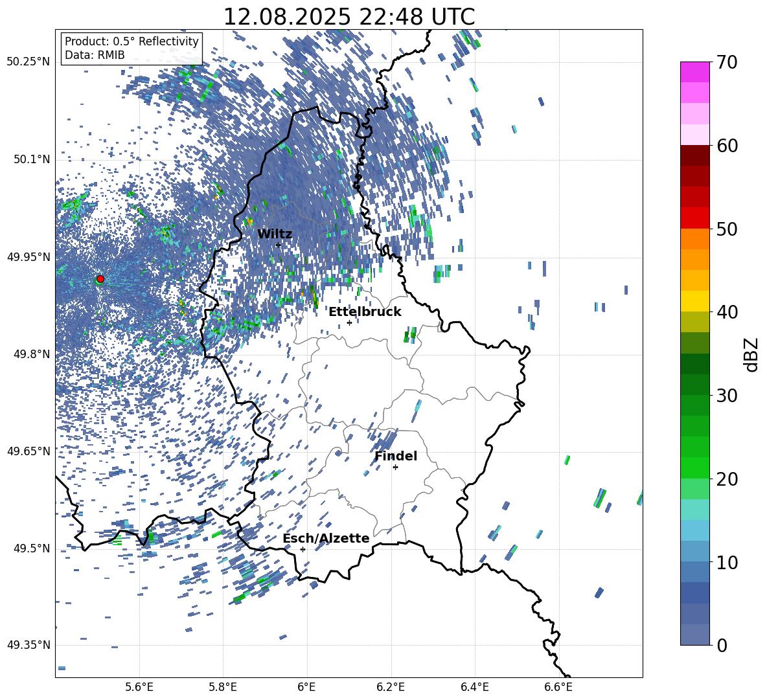Click the 49.65°N latitude label

tap(29, 451)
